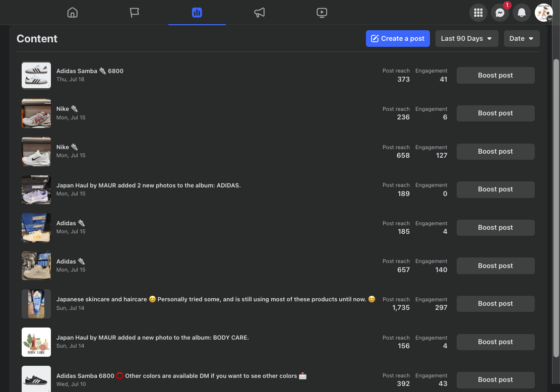Screen dimensions: 560x392
Task: Open the BODY CARE album post title
Action: (153, 338)
